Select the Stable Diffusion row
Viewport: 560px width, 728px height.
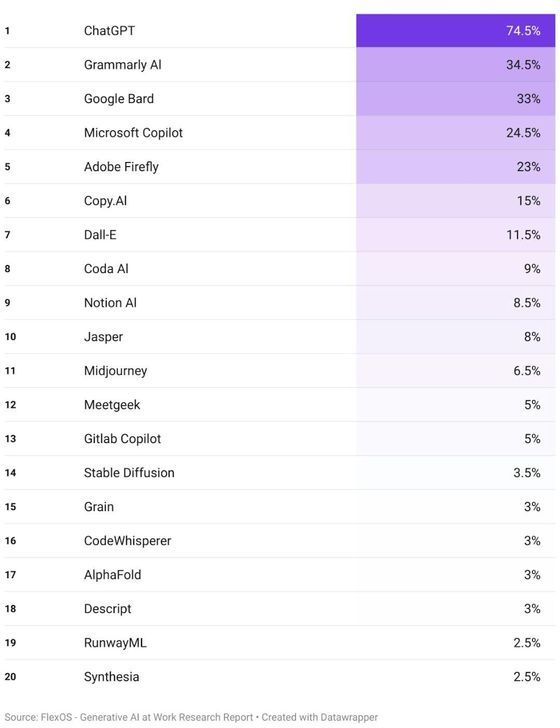[129, 473]
